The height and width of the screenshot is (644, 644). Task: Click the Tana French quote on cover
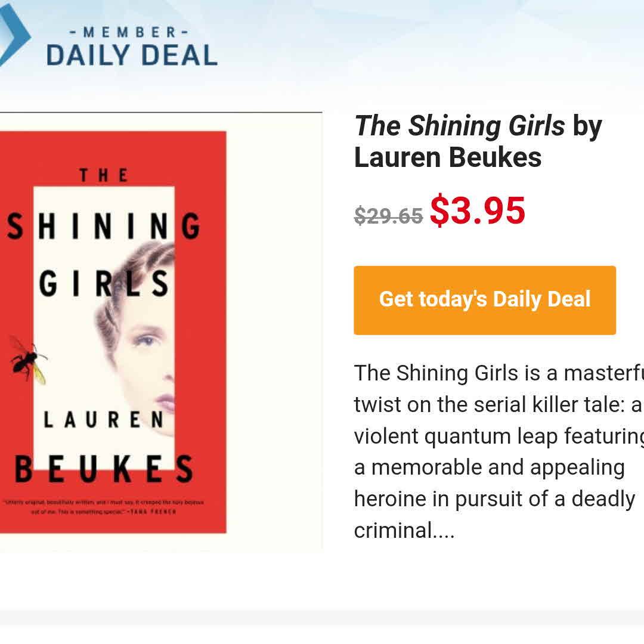click(x=104, y=507)
